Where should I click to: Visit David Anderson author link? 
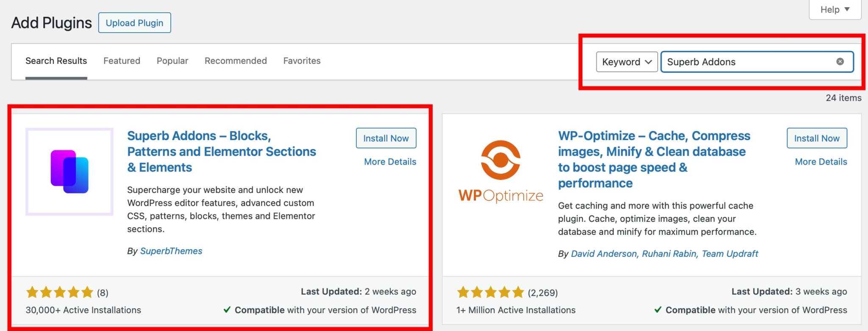pos(604,254)
